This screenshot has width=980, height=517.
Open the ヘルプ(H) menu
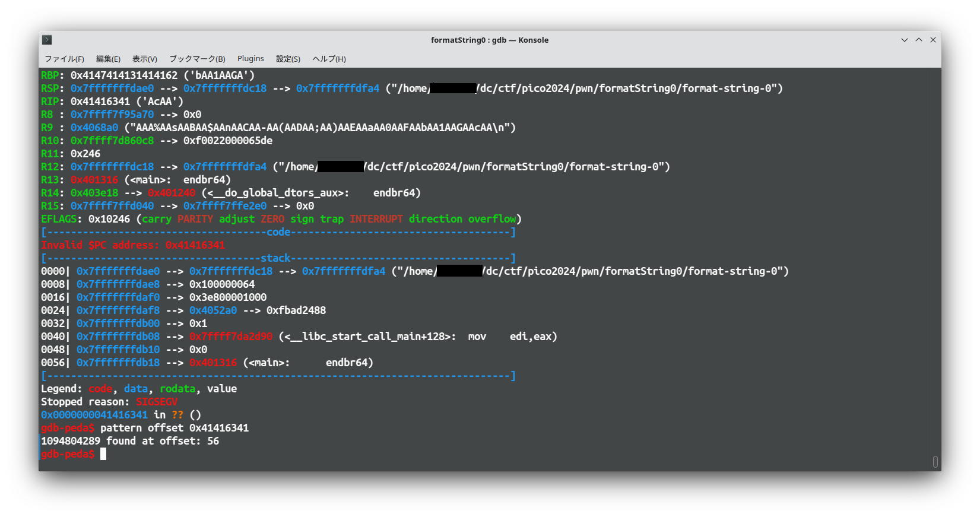(329, 59)
